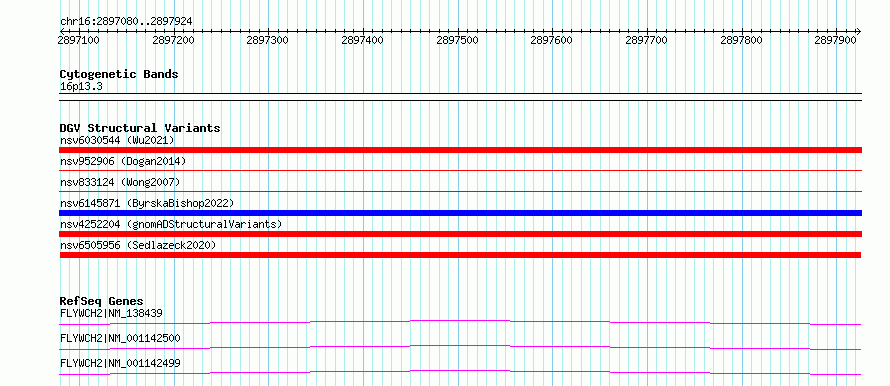Click ruler position 2897500
This screenshot has height=386, width=890.
457,40
